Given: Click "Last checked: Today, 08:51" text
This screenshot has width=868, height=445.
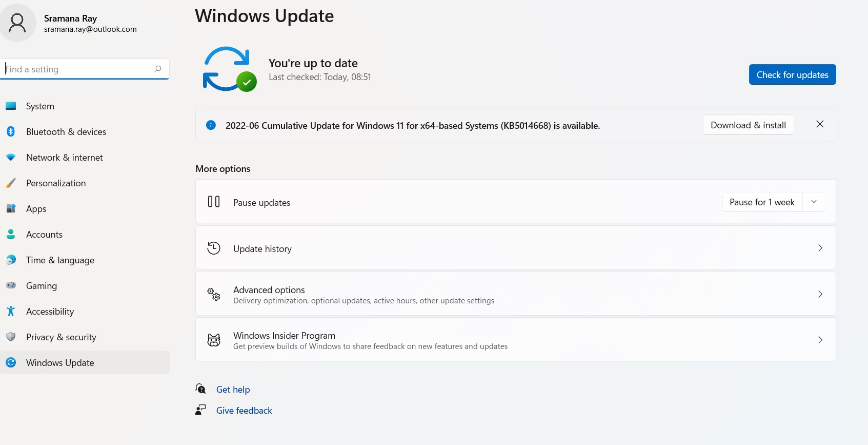Looking at the screenshot, I should 320,77.
